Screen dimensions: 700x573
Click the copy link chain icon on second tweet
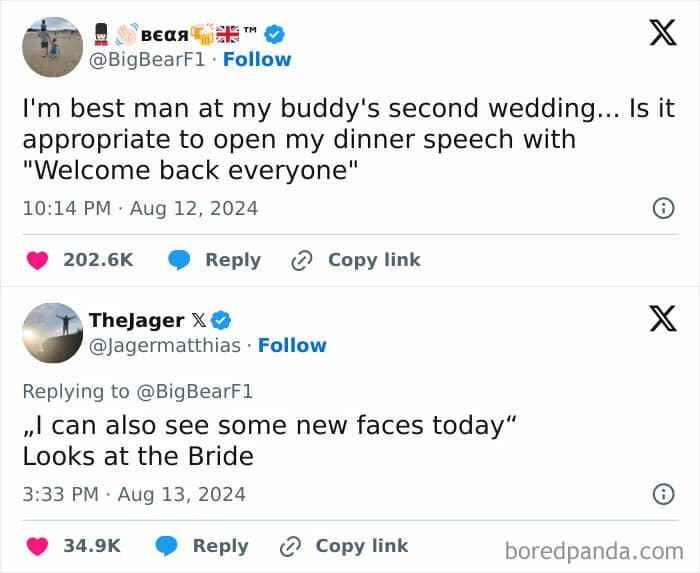[x=290, y=546]
